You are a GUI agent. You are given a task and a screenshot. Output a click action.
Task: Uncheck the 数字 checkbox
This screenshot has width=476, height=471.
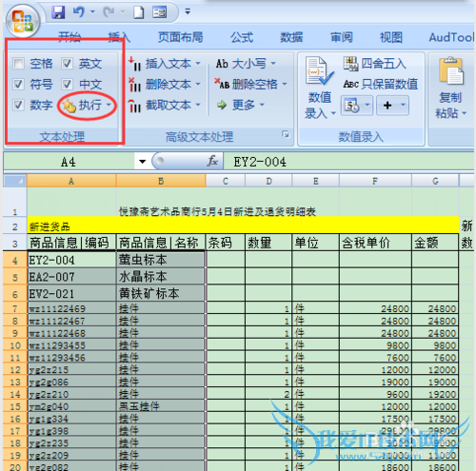18,105
